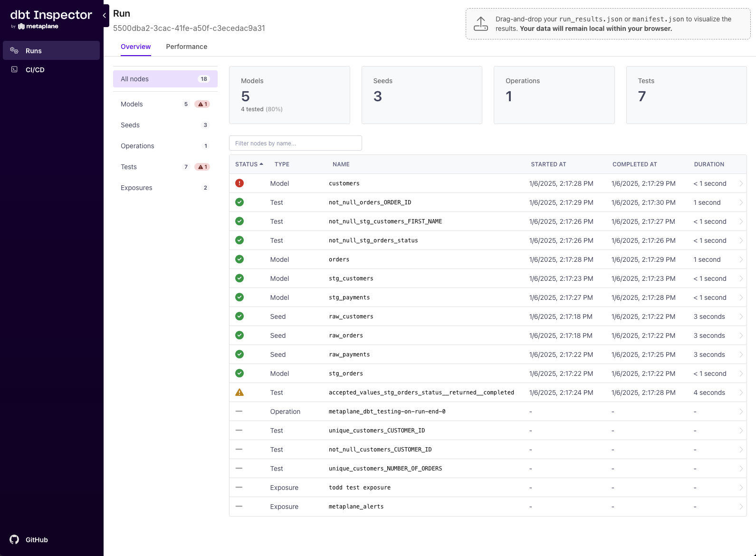Click the warning triangle on accepted_values test row

[x=239, y=393]
